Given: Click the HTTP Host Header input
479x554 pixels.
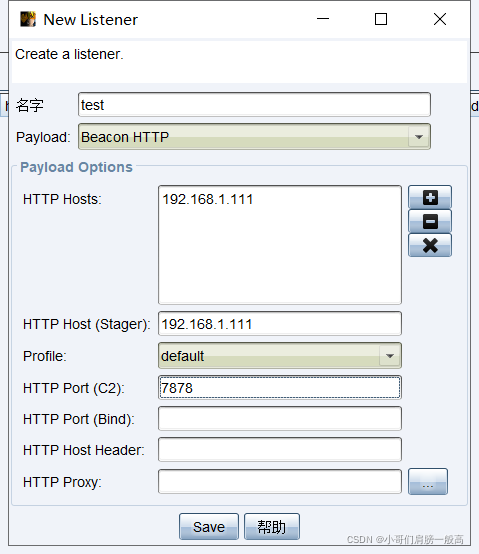Looking at the screenshot, I should tap(280, 450).
